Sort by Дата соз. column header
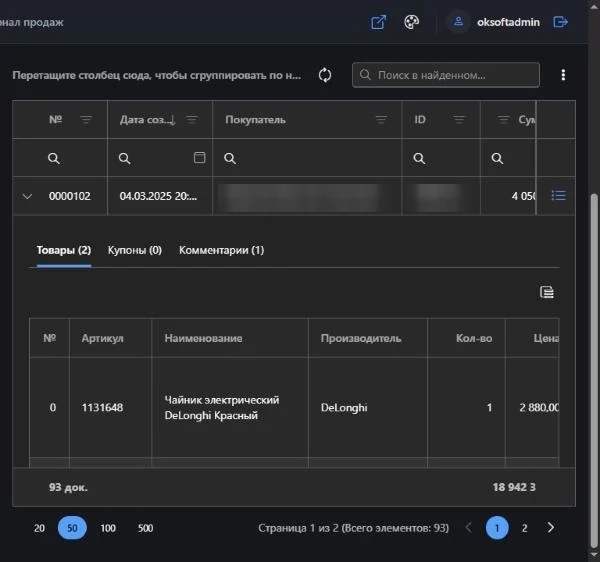The height and width of the screenshot is (562, 600). click(x=148, y=120)
